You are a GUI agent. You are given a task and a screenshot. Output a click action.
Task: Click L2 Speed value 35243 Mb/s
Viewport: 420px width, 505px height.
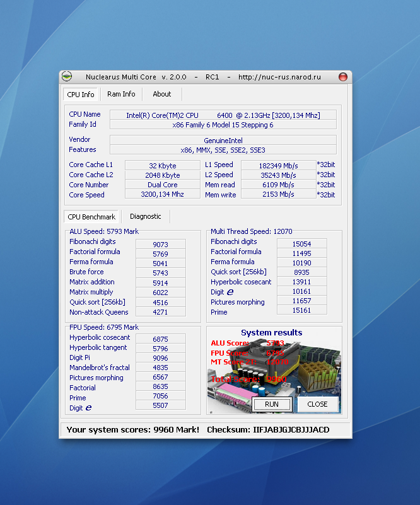point(279,175)
